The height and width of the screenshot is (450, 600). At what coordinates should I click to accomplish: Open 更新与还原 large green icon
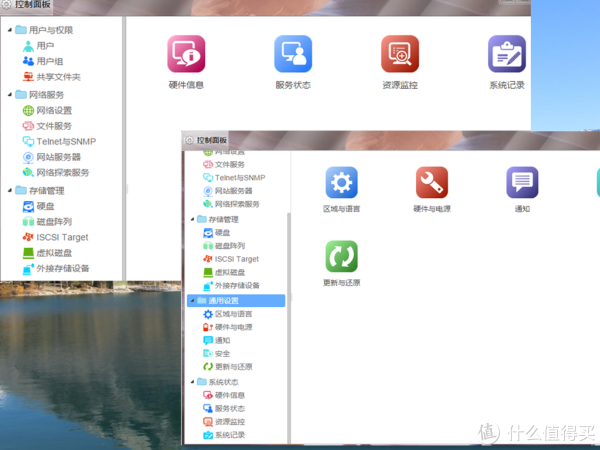click(x=341, y=257)
